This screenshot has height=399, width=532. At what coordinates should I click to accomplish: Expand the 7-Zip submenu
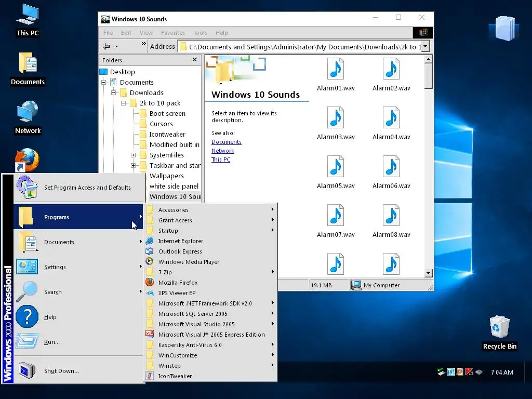[x=211, y=272]
